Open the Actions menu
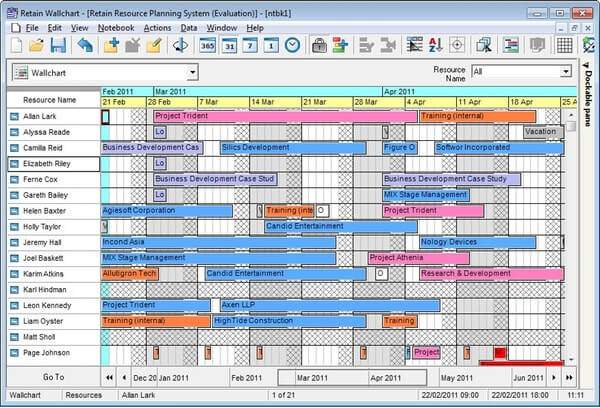Screen dimensions: 600x408 (x=157, y=28)
